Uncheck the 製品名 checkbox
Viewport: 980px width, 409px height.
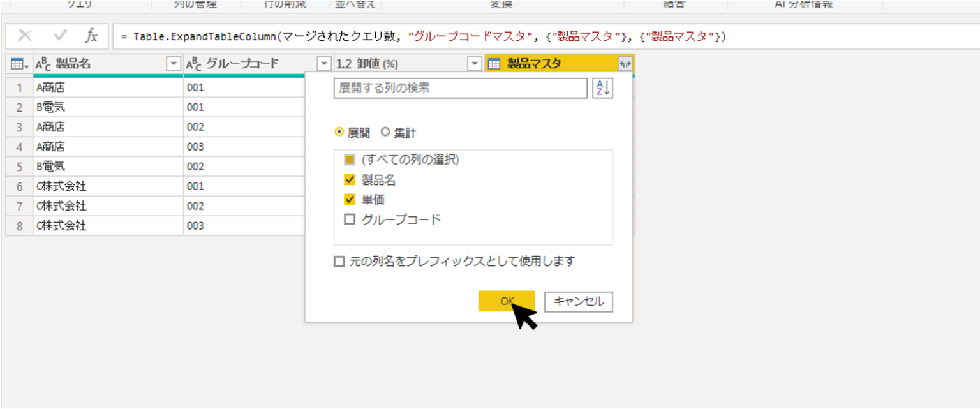point(350,180)
